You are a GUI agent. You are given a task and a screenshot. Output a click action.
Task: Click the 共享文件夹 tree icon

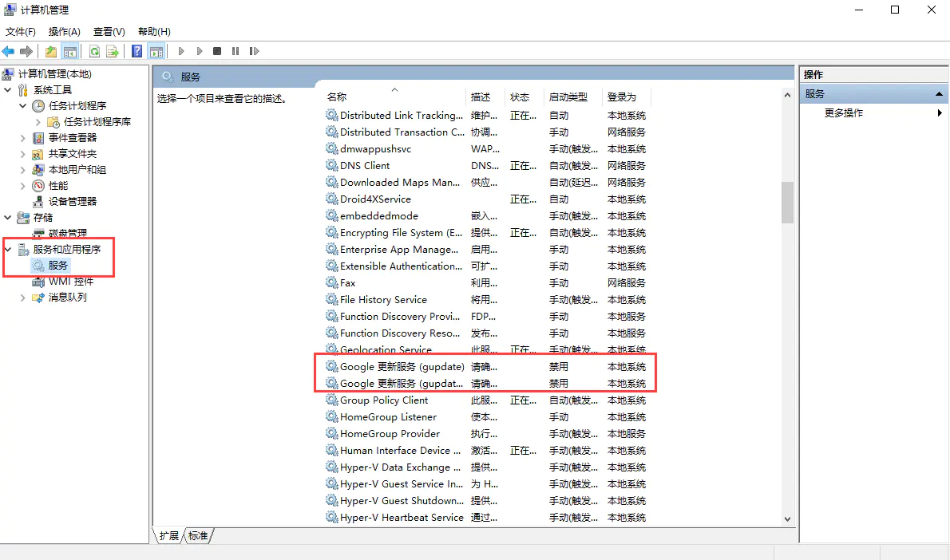tap(38, 154)
